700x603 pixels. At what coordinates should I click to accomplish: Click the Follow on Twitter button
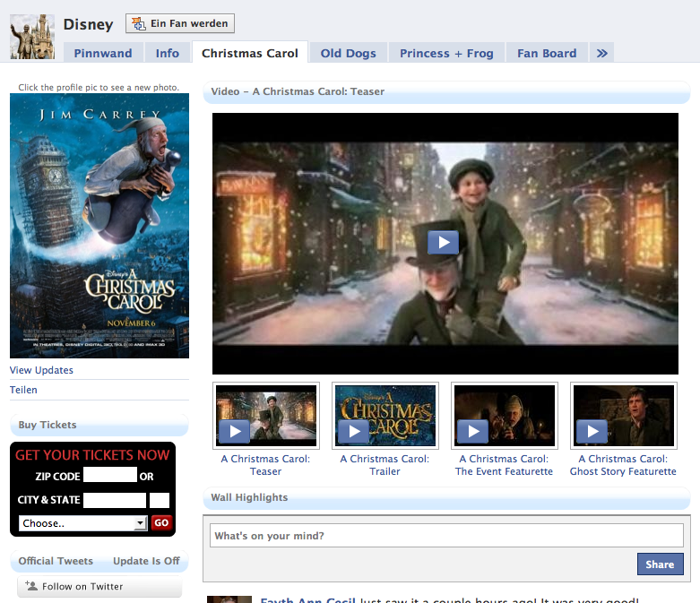(99, 587)
